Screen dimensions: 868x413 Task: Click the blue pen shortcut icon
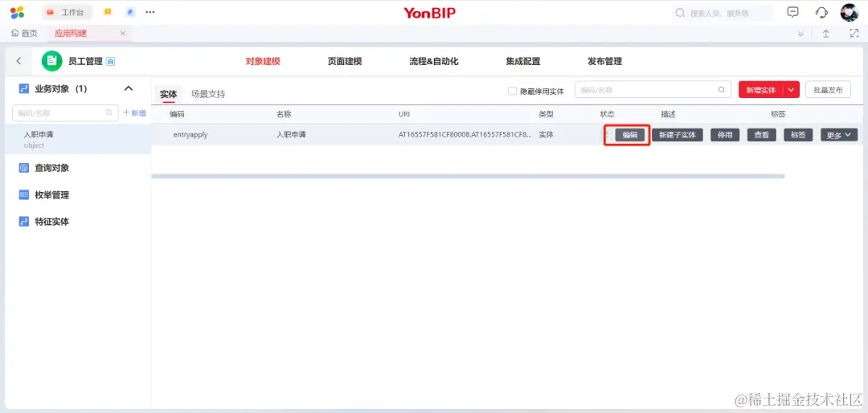tap(130, 11)
